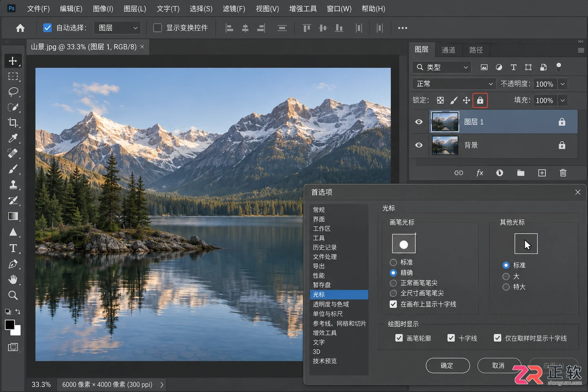Expand the 不透明度 opacity dropdown arrow
The image size is (588, 392).
coord(563,84)
